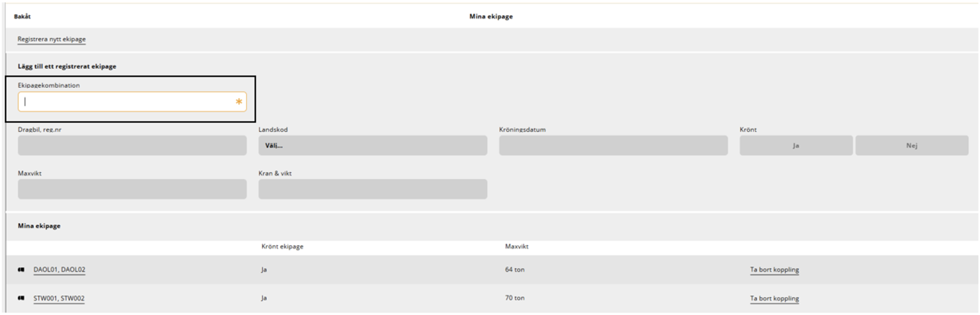Click the Mina ekipage page title

[x=491, y=16]
